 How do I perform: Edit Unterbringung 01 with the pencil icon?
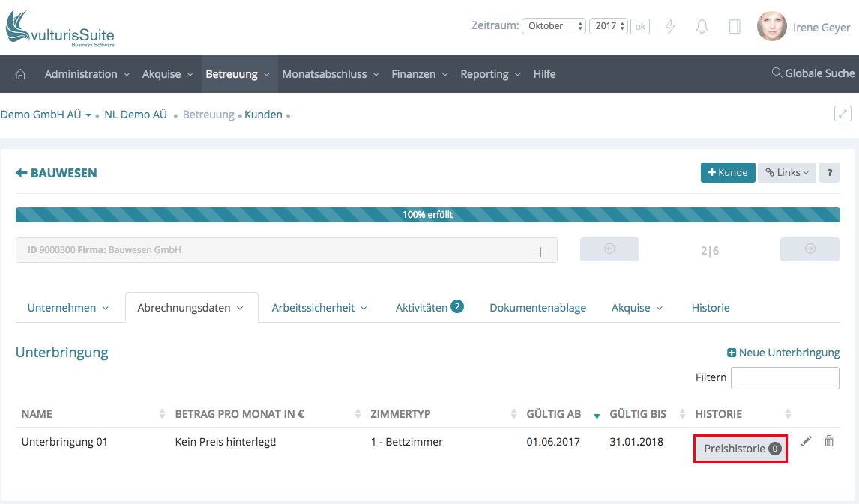(806, 442)
